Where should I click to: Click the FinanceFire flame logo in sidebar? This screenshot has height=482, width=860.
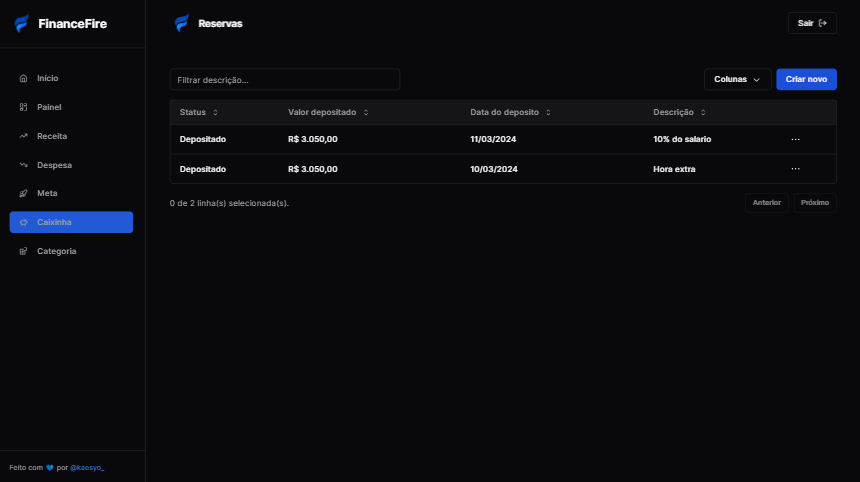click(x=22, y=23)
